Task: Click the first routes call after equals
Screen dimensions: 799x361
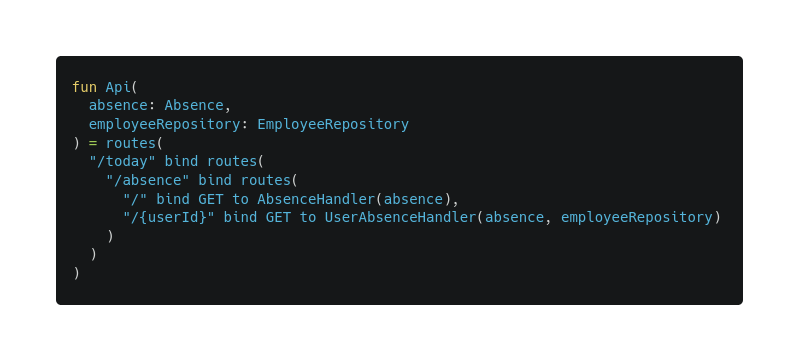Action: click(x=131, y=143)
